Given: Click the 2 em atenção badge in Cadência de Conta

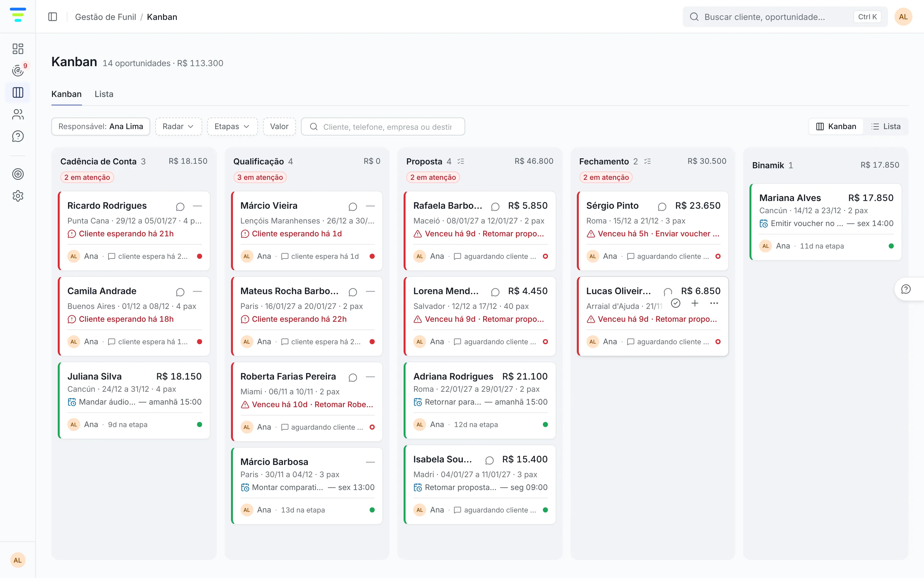Looking at the screenshot, I should (x=87, y=177).
